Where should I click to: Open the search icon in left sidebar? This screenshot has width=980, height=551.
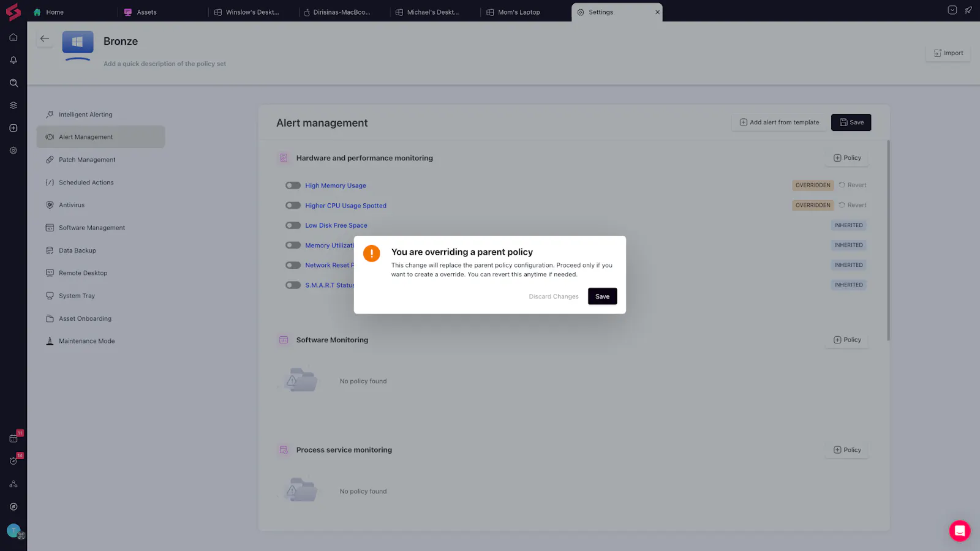click(13, 83)
